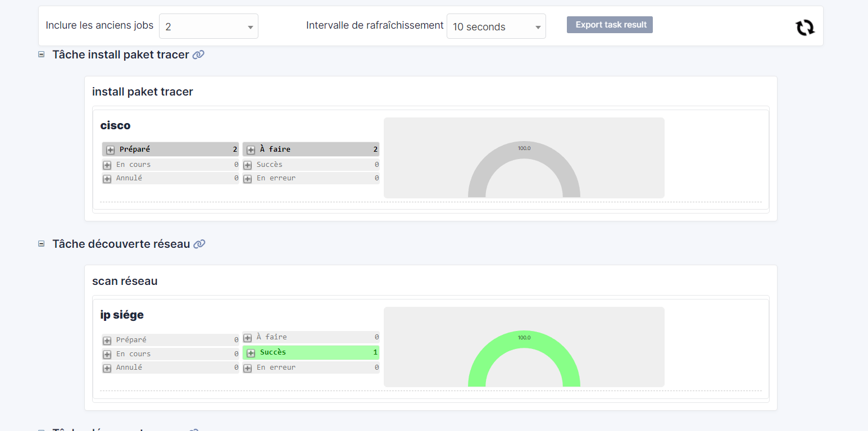This screenshot has width=868, height=431.
Task: Click the refresh icon at top right
Action: point(805,26)
